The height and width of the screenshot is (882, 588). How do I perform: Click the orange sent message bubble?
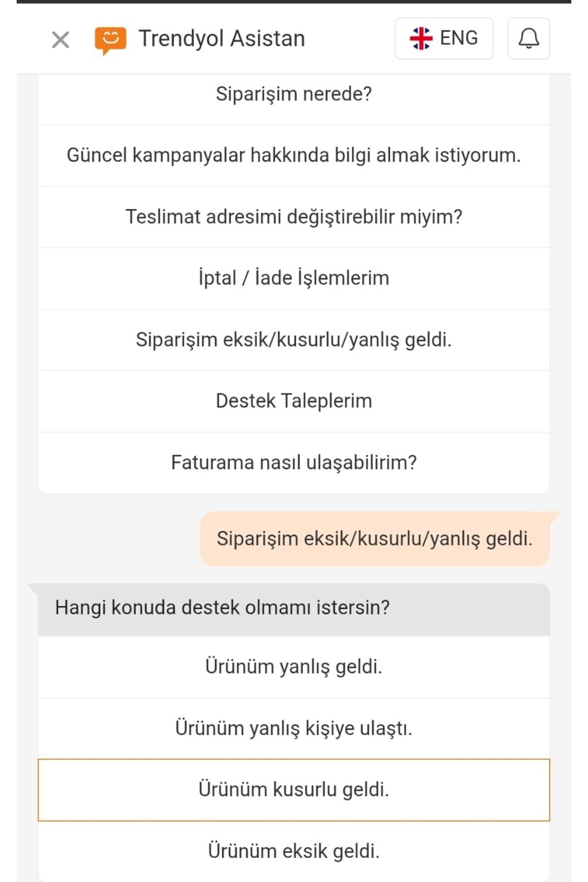pyautogui.click(x=375, y=539)
